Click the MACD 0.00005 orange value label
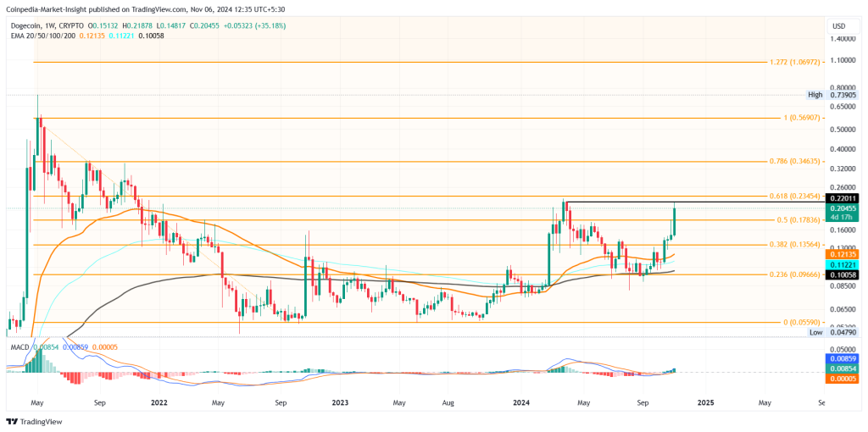The image size is (868, 432). (843, 379)
